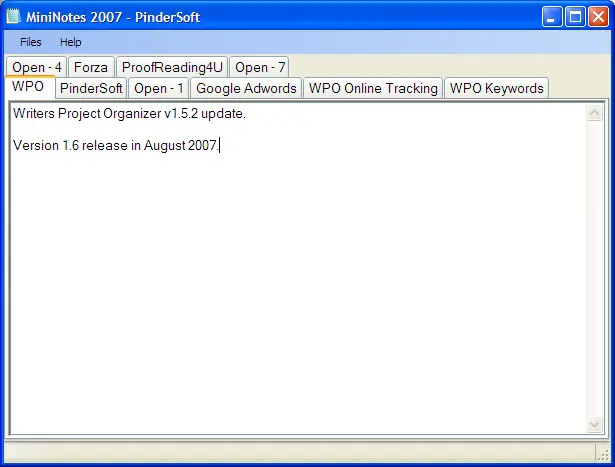Open the PinderSoft tab
Viewport: 615px width, 467px height.
pyautogui.click(x=91, y=88)
